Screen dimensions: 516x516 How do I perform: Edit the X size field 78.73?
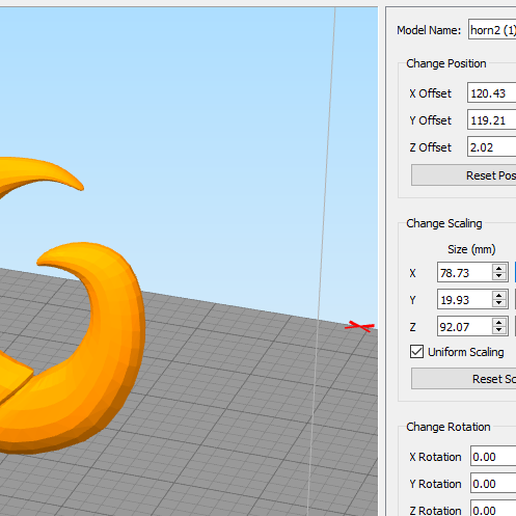point(464,273)
